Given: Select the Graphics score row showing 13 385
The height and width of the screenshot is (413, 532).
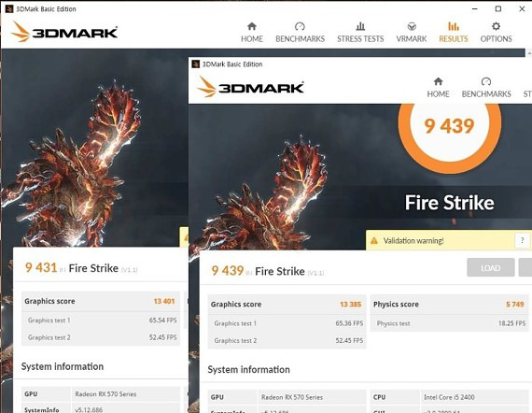Looking at the screenshot, I should 287,305.
